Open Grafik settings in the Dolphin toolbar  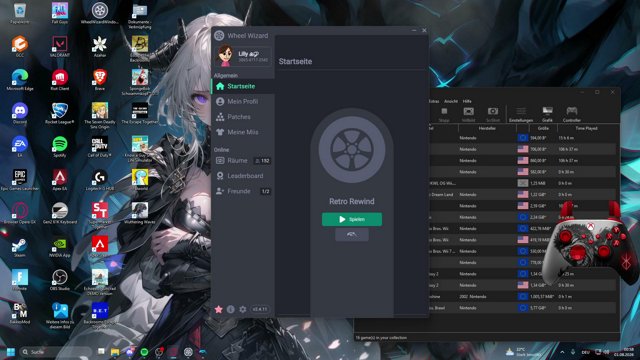547,114
